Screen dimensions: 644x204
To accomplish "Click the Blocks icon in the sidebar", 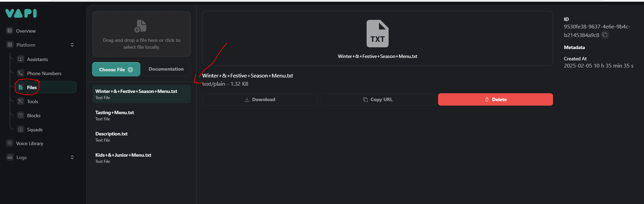I will [21, 115].
